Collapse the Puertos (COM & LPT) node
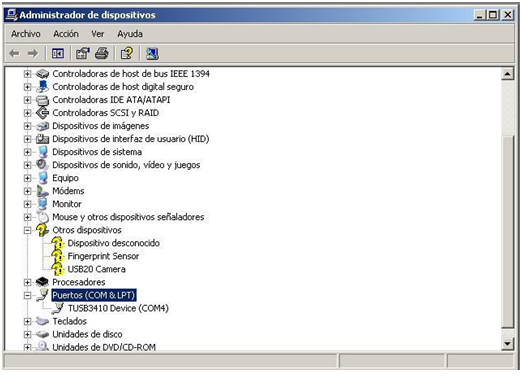The image size is (522, 378). (x=28, y=295)
